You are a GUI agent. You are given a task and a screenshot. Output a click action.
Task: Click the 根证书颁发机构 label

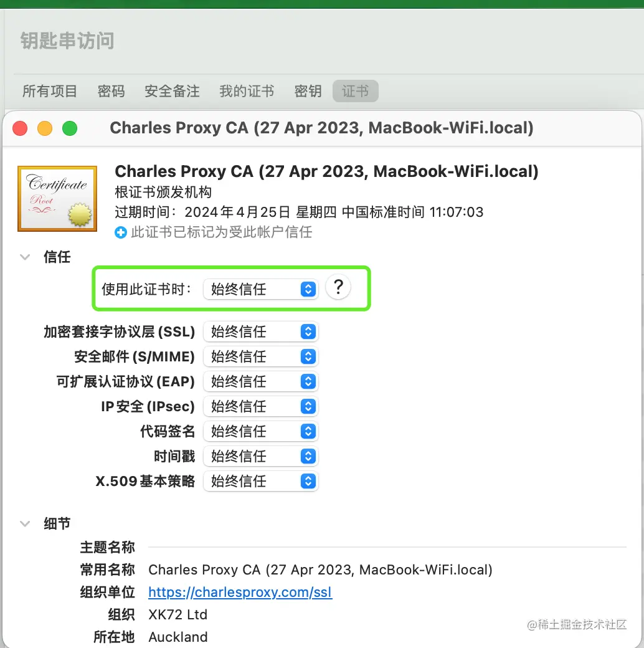[163, 192]
